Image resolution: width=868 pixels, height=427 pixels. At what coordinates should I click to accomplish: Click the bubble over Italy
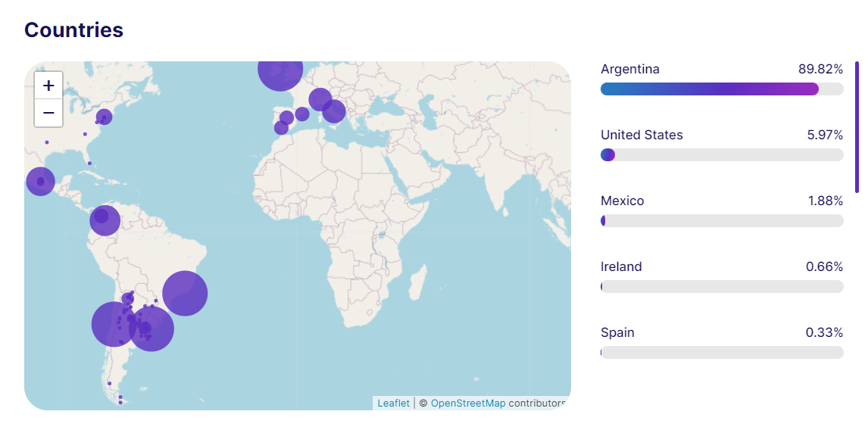(334, 111)
